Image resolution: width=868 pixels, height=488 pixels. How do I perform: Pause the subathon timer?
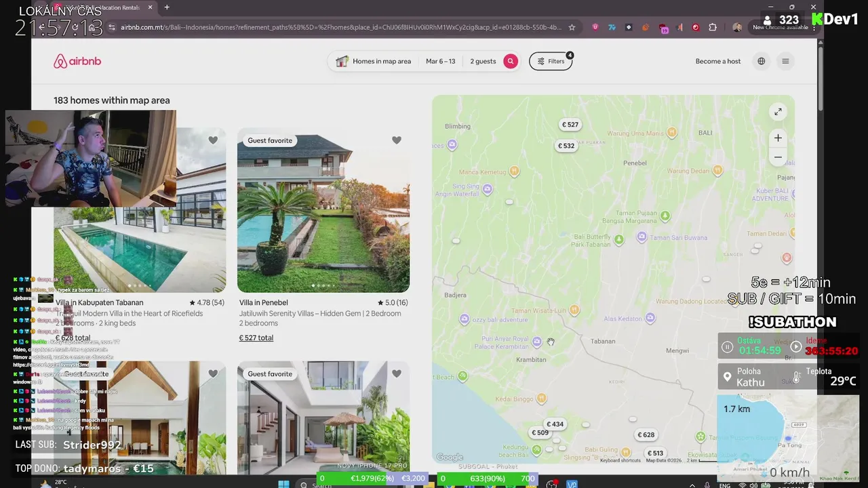[727, 347]
